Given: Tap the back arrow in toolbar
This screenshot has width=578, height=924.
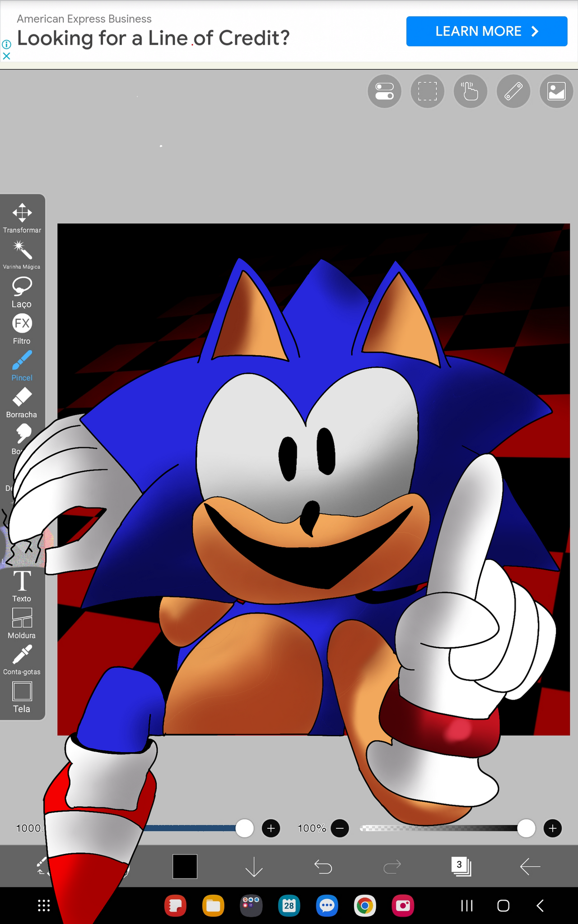Looking at the screenshot, I should [x=530, y=866].
